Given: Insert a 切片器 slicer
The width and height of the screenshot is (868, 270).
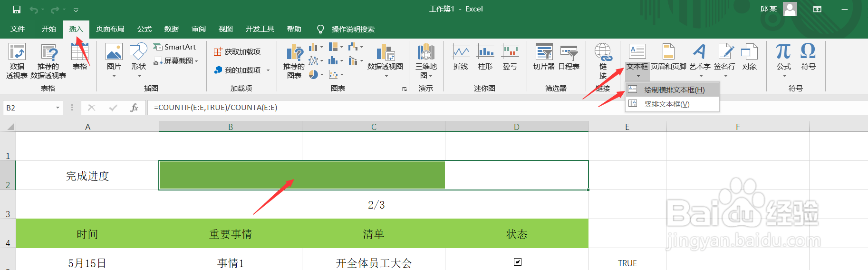Looking at the screenshot, I should click(x=544, y=57).
